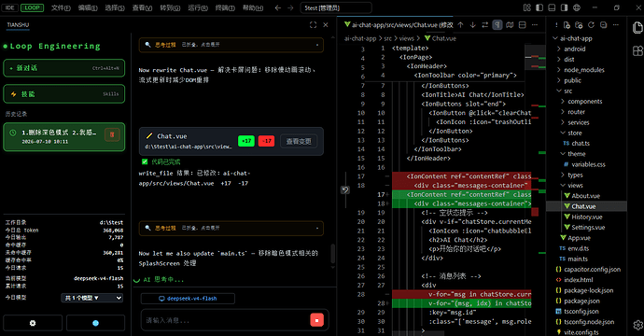644x336 pixels.
Task: Select the deepseek-v4-flash model chip
Action: pos(188,299)
